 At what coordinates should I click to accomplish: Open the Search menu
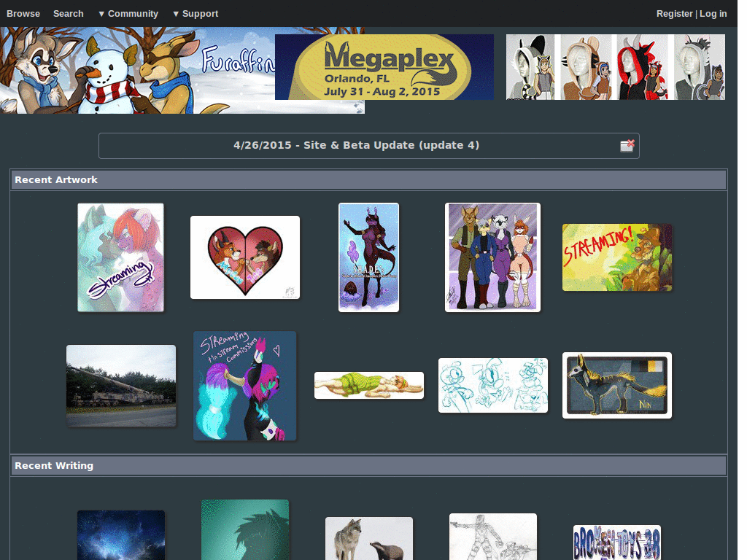pyautogui.click(x=68, y=13)
